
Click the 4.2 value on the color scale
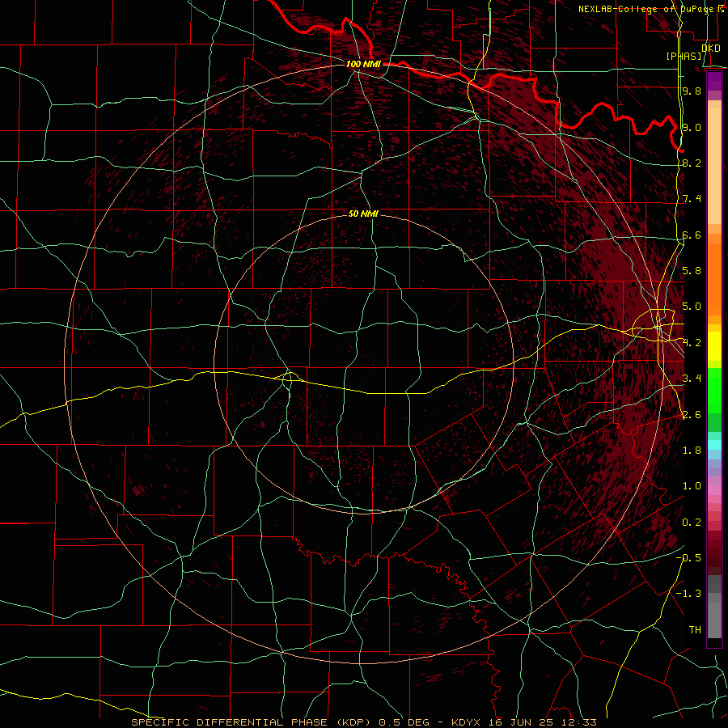(692, 343)
